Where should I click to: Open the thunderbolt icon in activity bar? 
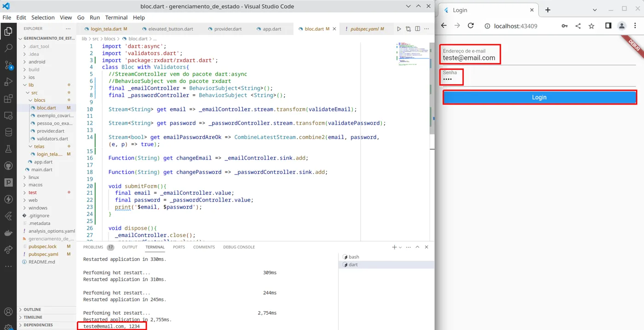[x=8, y=199]
